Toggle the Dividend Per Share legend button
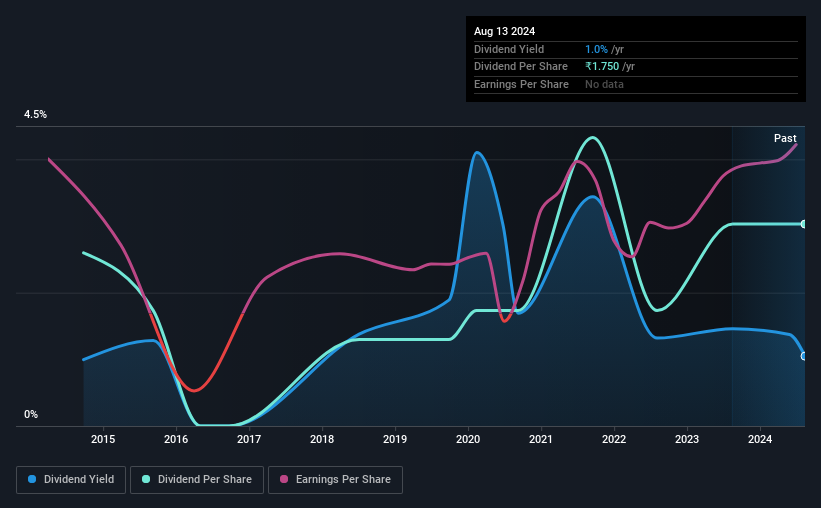821x508 pixels. coord(197,480)
